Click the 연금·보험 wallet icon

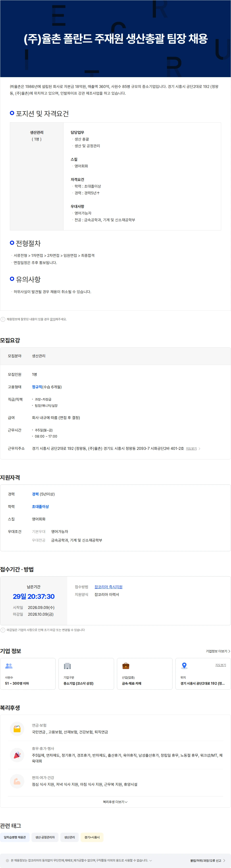click(17, 729)
